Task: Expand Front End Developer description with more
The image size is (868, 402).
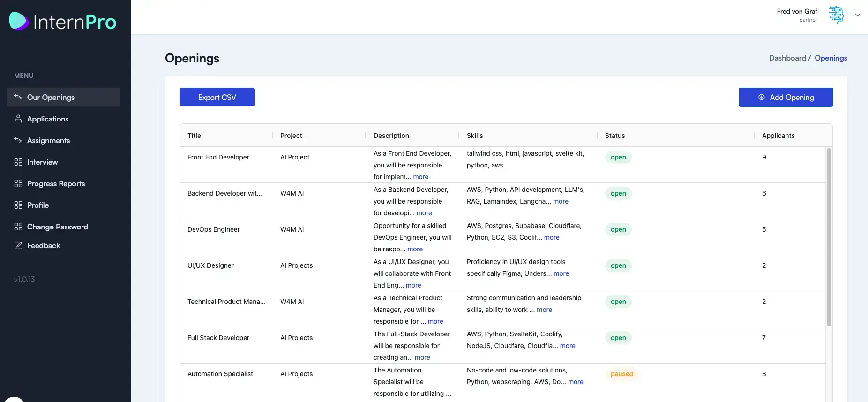Action: point(420,177)
